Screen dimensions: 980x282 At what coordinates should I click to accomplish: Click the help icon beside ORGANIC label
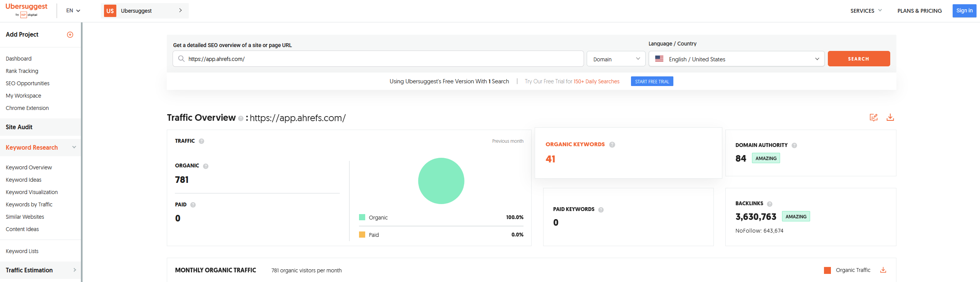click(206, 166)
